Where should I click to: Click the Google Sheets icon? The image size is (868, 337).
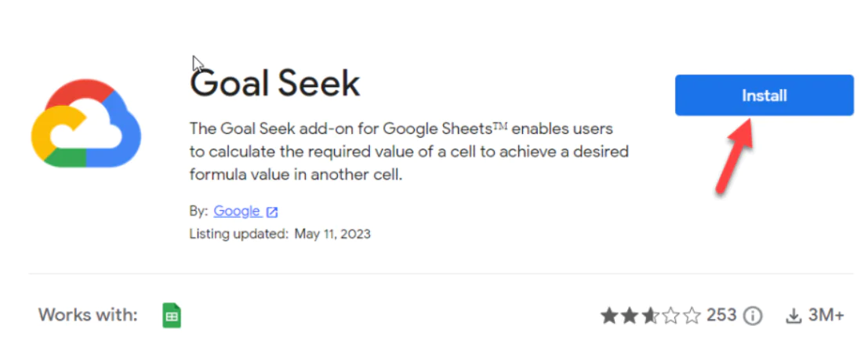click(x=171, y=316)
